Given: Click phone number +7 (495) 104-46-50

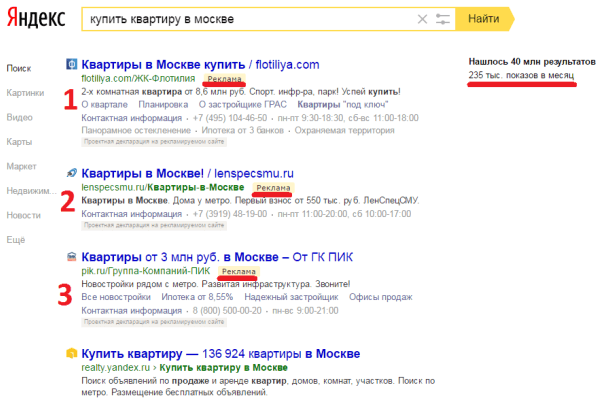Looking at the screenshot, I should coord(230,118).
